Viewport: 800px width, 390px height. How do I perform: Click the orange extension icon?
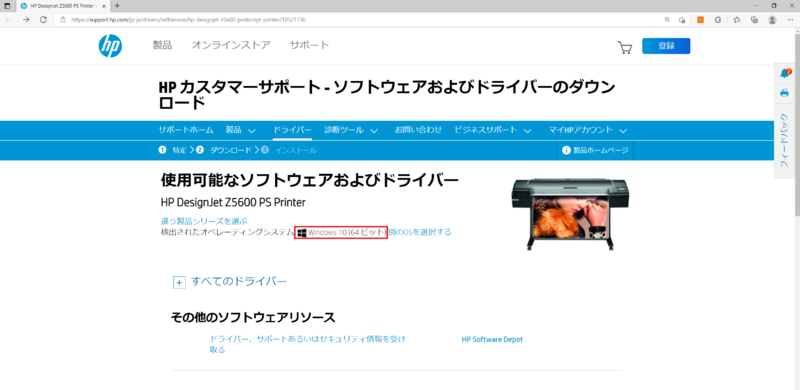coord(701,20)
